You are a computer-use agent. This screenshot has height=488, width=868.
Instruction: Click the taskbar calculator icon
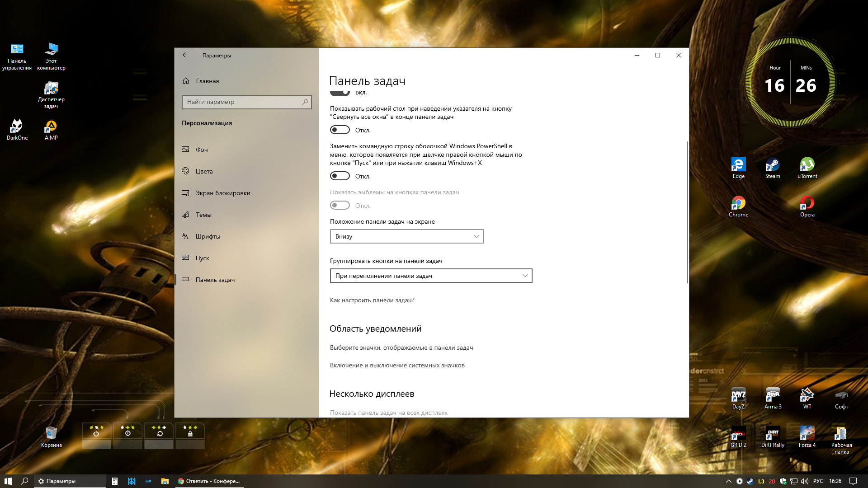115,481
